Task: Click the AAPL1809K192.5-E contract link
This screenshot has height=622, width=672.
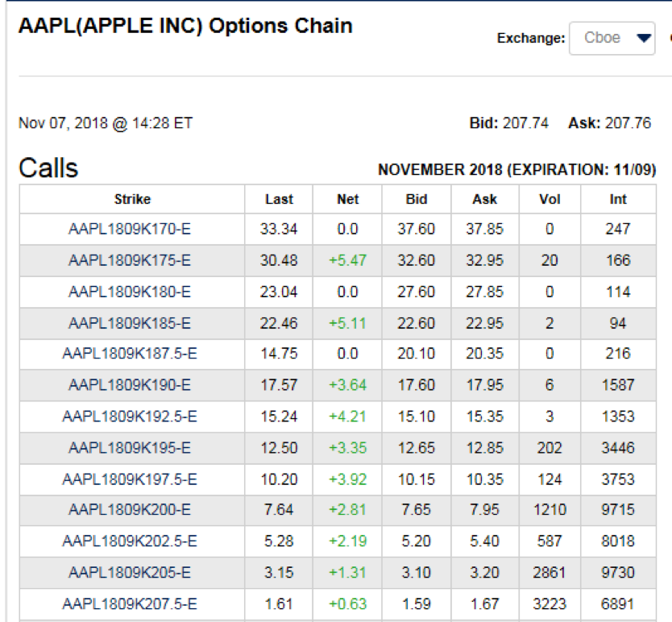Action: pos(130,417)
